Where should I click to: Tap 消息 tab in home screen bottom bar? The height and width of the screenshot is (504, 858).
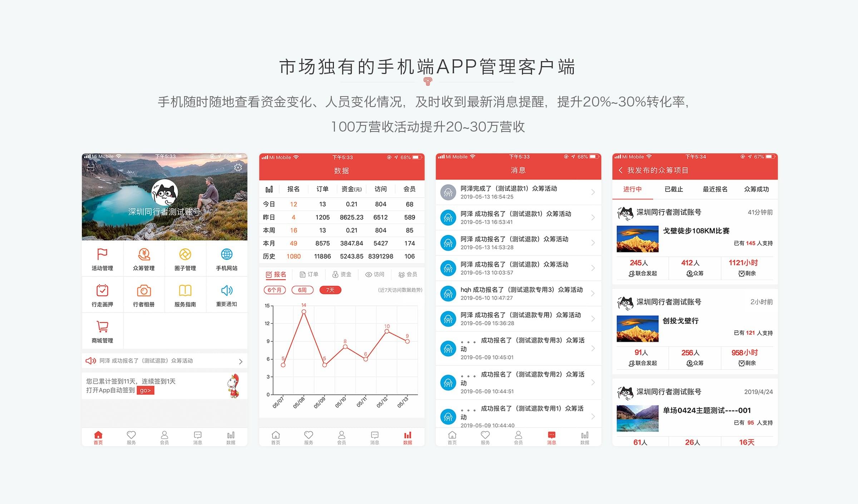point(198,438)
